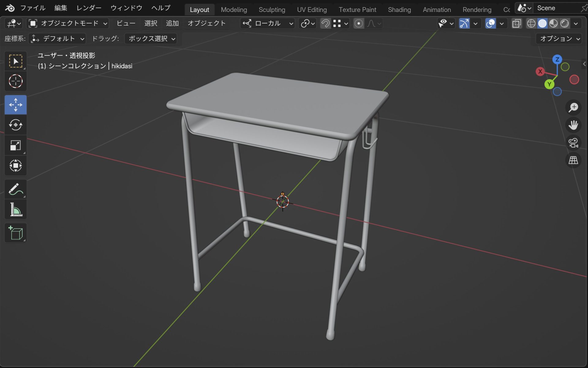
Task: Click the Add Cube tool
Action: pos(16,233)
